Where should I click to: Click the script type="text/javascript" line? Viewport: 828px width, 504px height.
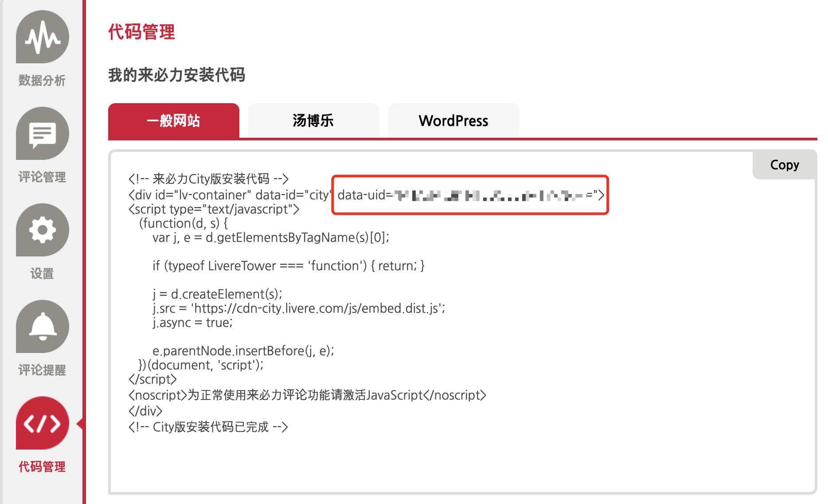(x=214, y=209)
